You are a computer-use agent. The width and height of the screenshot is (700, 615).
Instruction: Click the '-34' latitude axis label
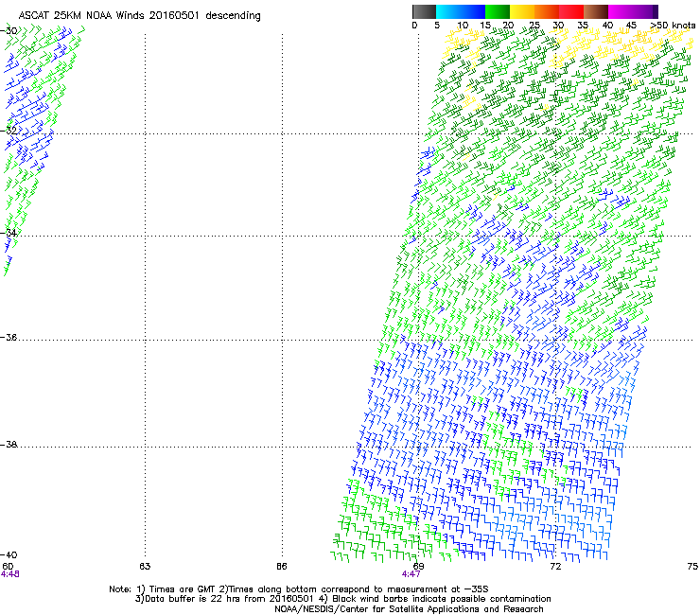pyautogui.click(x=9, y=233)
